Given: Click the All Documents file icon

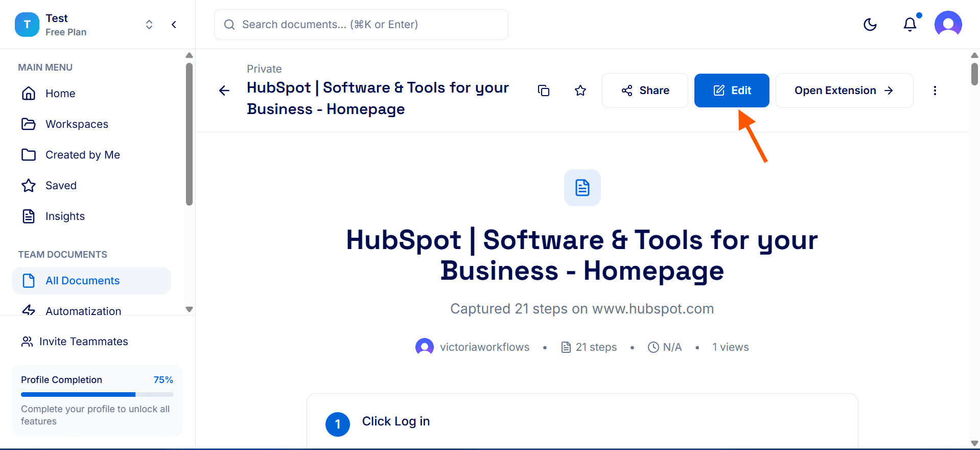Looking at the screenshot, I should (29, 281).
